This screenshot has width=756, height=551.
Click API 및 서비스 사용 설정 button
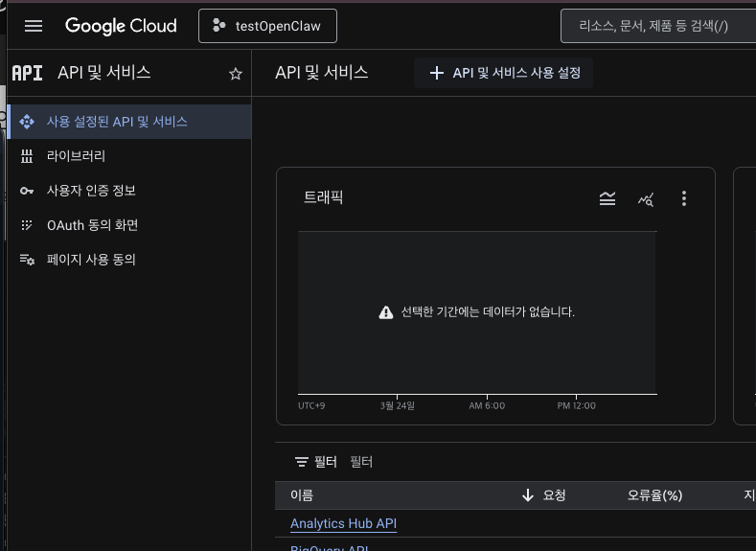click(504, 73)
